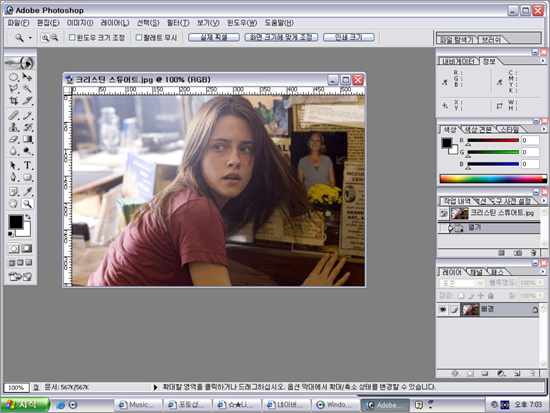Screen dimensions: 550x413
Task: Switch to the 채널 tab
Action: click(x=476, y=272)
